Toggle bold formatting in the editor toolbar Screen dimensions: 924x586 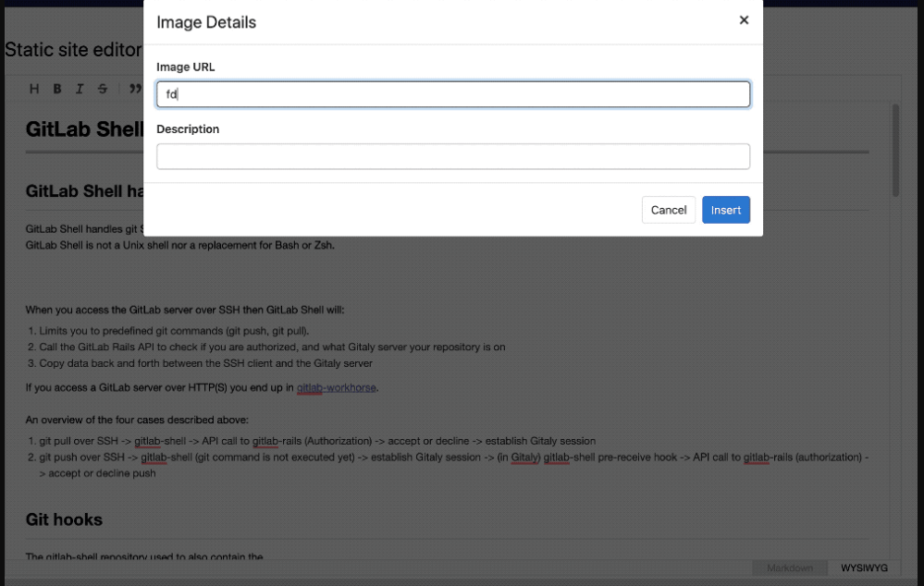coord(57,89)
